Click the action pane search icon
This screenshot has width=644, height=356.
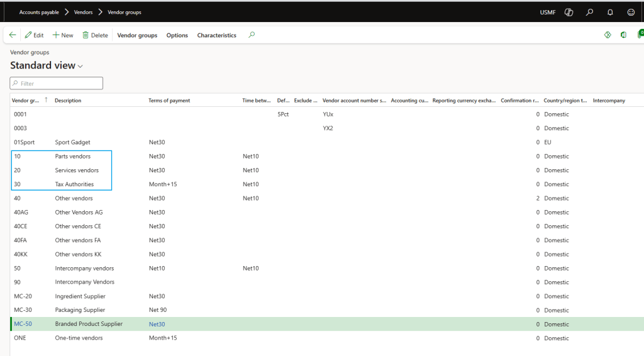point(252,35)
